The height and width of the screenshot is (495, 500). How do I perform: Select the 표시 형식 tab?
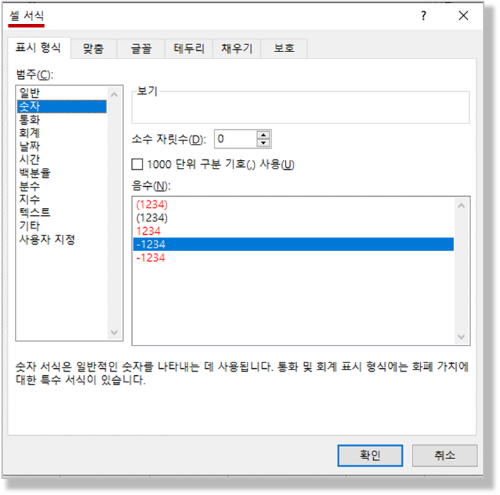pyautogui.click(x=38, y=48)
